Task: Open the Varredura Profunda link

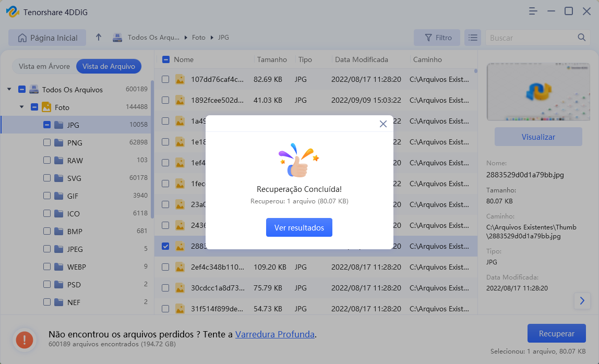Action: tap(274, 334)
